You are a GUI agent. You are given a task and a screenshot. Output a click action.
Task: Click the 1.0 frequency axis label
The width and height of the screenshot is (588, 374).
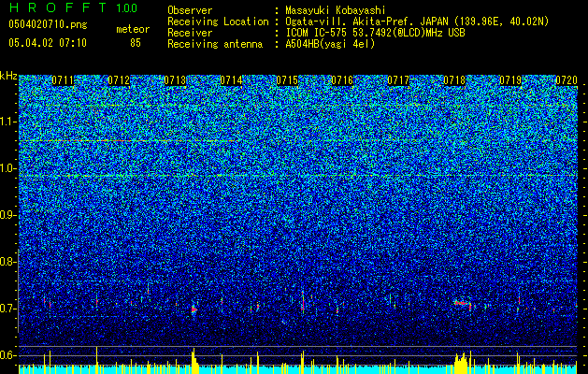point(8,168)
